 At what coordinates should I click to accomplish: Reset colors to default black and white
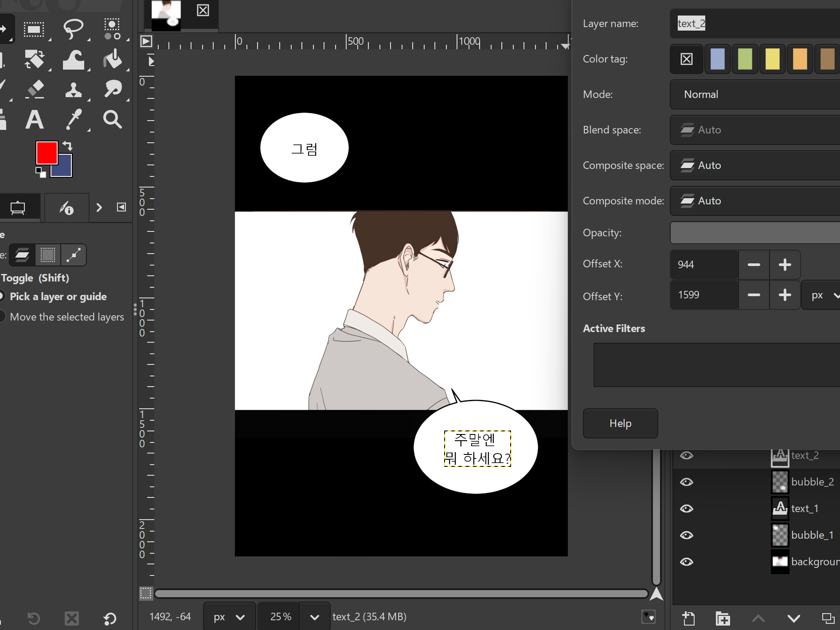pos(40,172)
